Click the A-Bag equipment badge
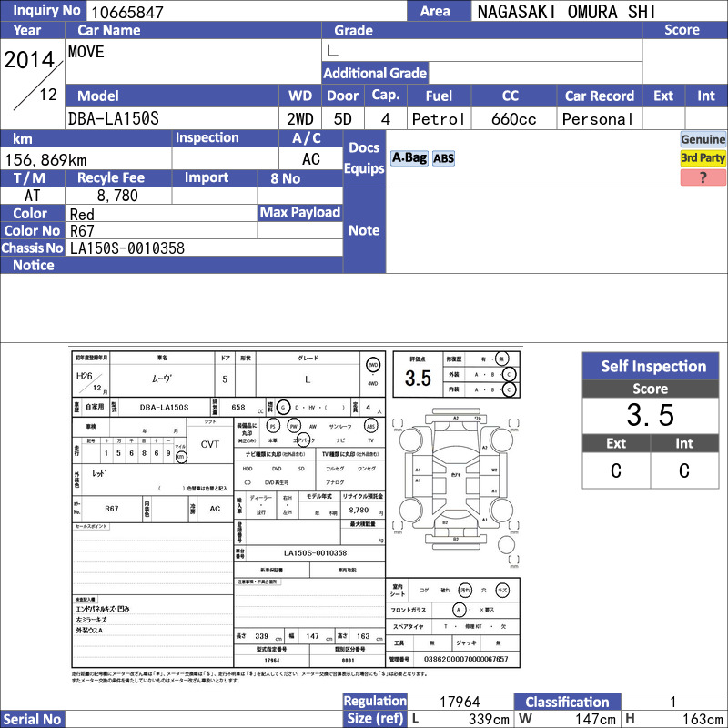The image size is (728, 728). 409,157
